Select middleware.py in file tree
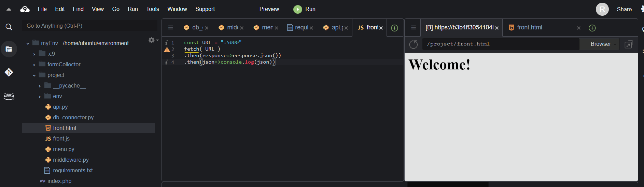 [x=71, y=160]
